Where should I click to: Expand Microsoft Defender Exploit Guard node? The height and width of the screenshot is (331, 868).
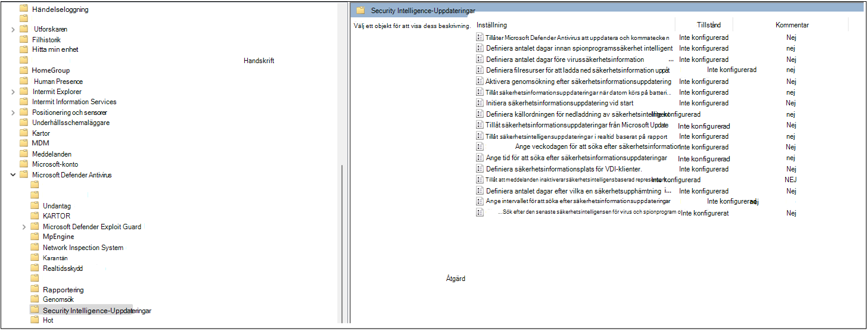coord(24,227)
